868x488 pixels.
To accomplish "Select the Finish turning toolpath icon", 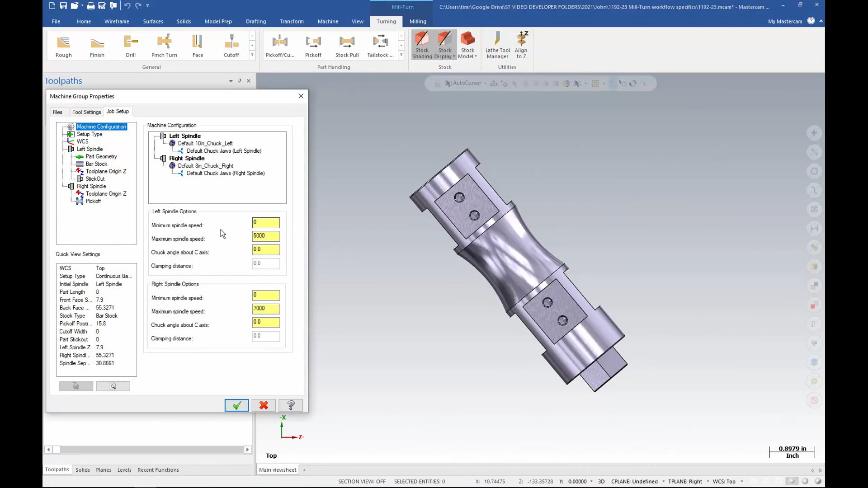I will pos(97,46).
